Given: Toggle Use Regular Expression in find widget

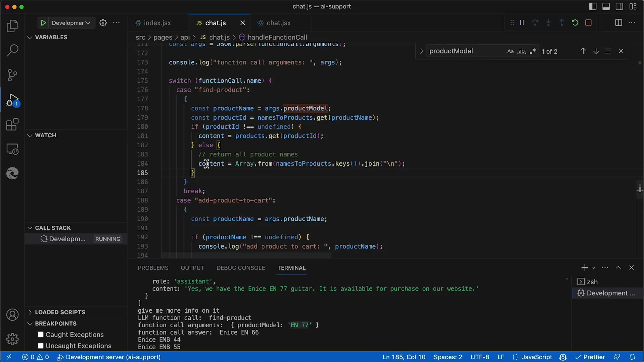Looking at the screenshot, I should click(533, 51).
